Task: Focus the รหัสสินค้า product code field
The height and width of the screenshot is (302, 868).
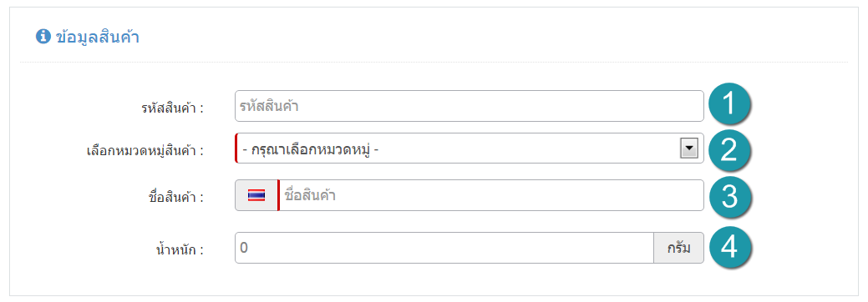Action: pyautogui.click(x=470, y=106)
